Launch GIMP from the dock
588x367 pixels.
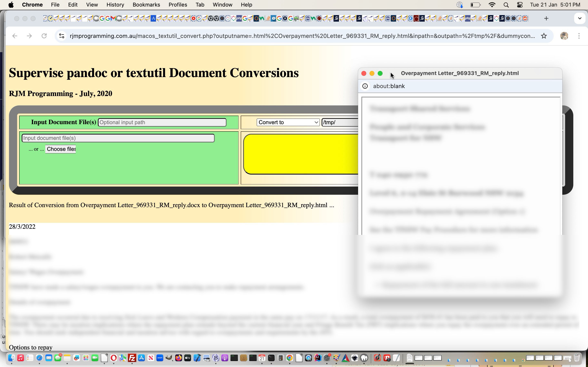(x=169, y=358)
